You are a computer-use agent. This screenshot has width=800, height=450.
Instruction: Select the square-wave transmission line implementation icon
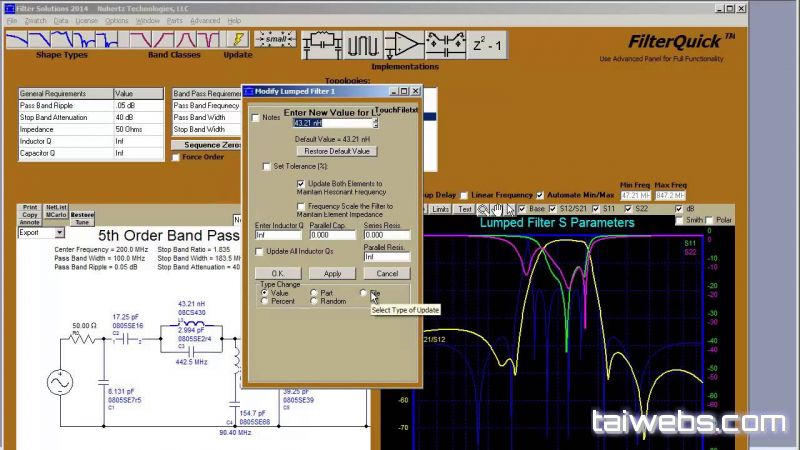(x=363, y=42)
